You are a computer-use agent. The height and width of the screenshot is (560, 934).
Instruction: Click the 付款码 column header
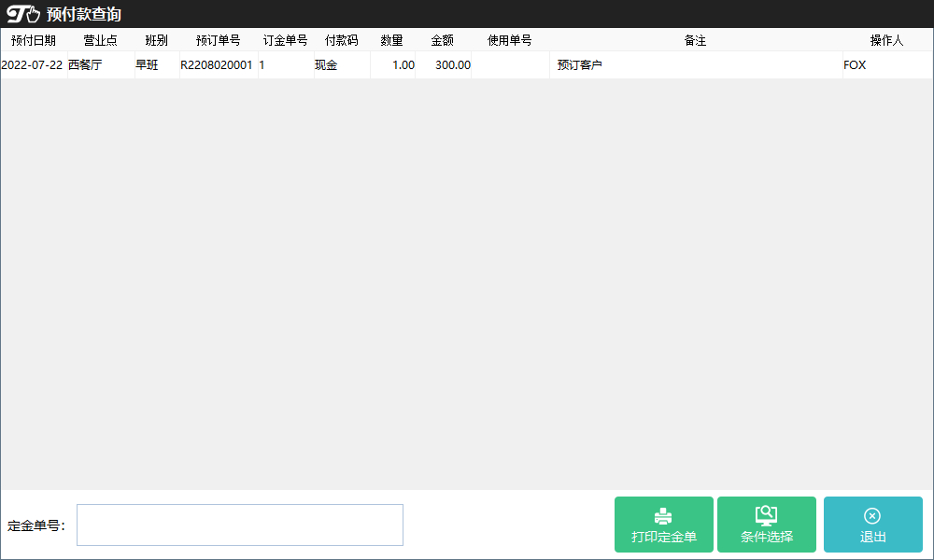tap(341, 40)
